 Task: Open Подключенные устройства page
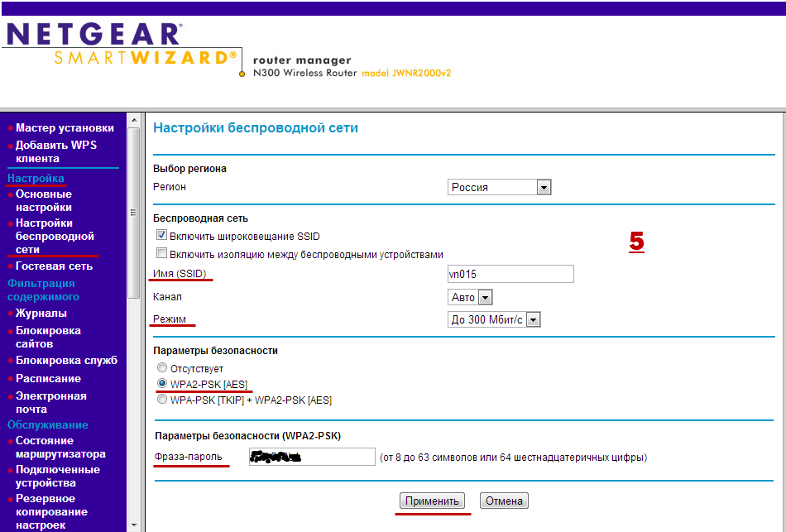point(58,477)
